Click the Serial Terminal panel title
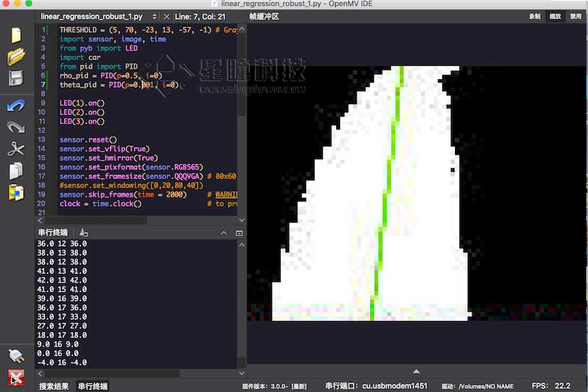The image size is (588, 392). click(x=53, y=233)
